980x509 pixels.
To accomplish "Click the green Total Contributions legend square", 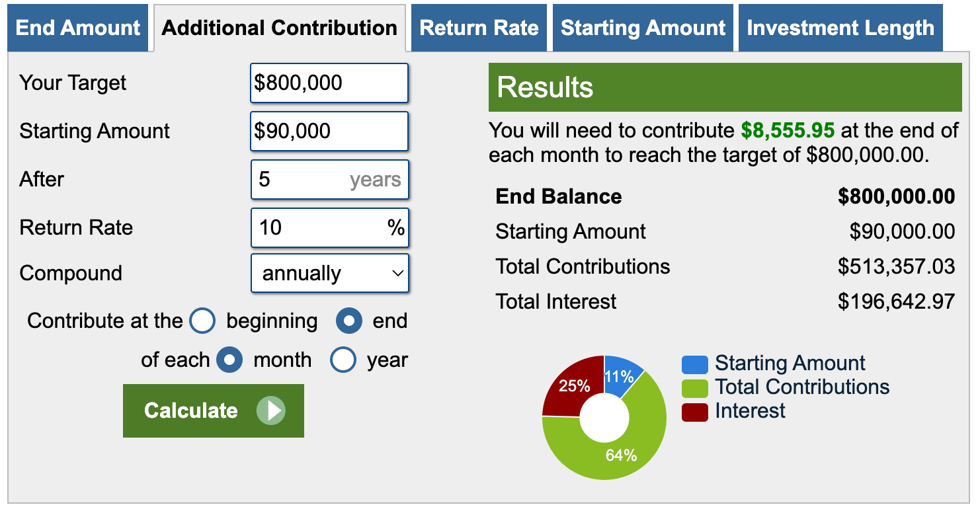I will 694,388.
